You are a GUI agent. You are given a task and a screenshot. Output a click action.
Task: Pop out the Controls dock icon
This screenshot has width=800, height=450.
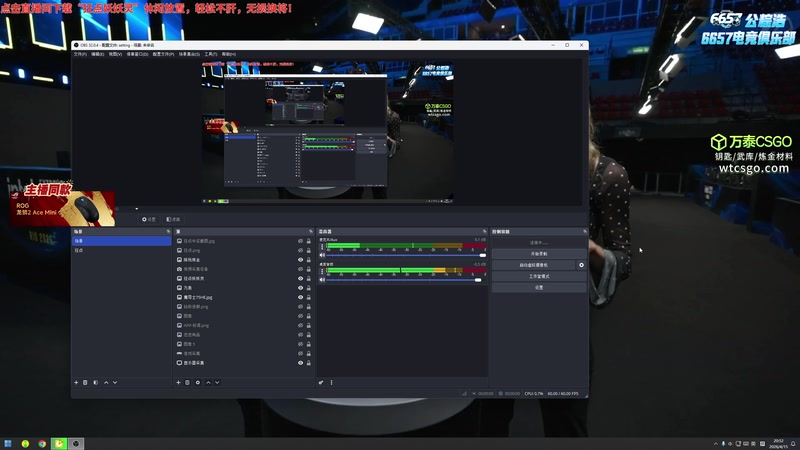[x=585, y=232]
